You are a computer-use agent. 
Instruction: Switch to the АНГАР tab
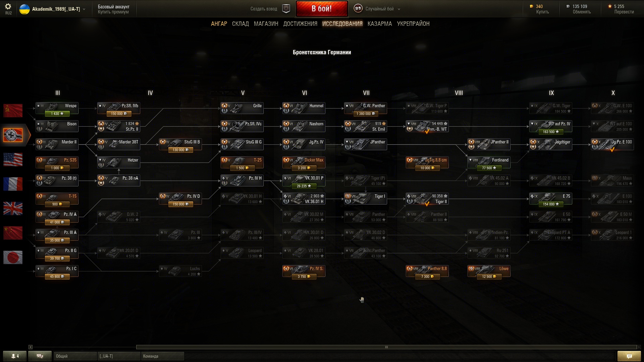click(219, 24)
